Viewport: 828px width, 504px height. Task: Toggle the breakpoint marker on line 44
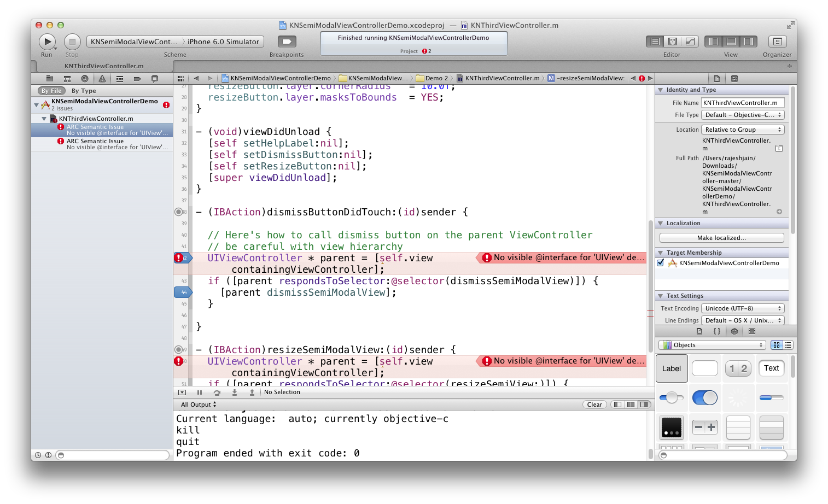point(183,292)
